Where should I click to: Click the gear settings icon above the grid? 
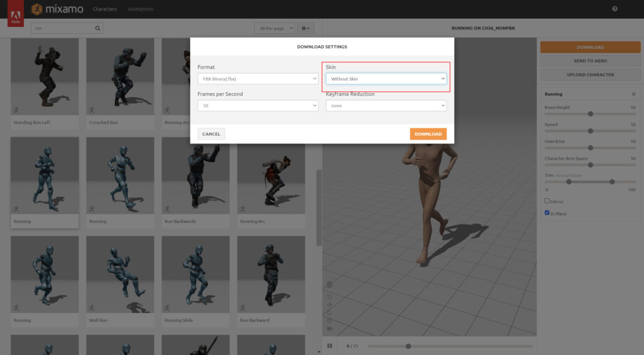[306, 28]
